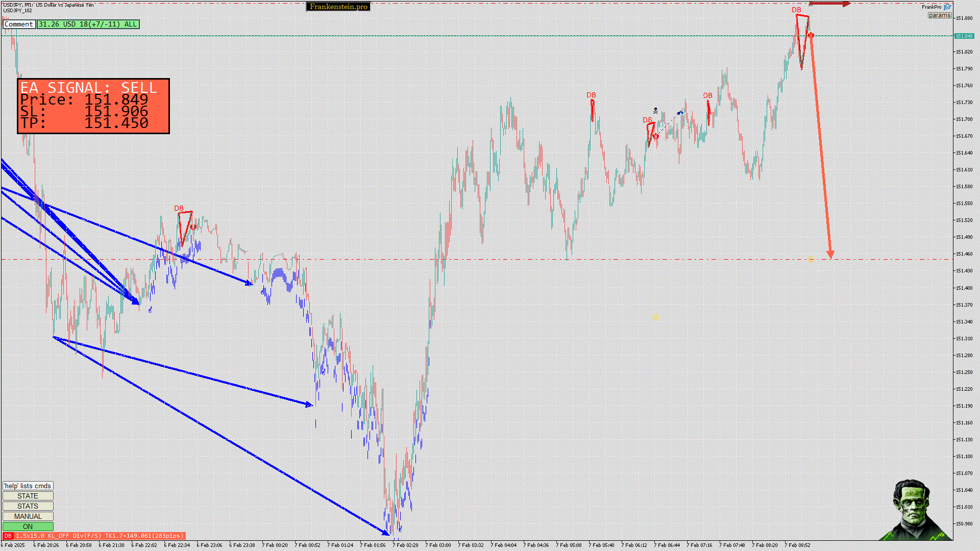
Task: Click the Comment input field
Action: coord(19,24)
